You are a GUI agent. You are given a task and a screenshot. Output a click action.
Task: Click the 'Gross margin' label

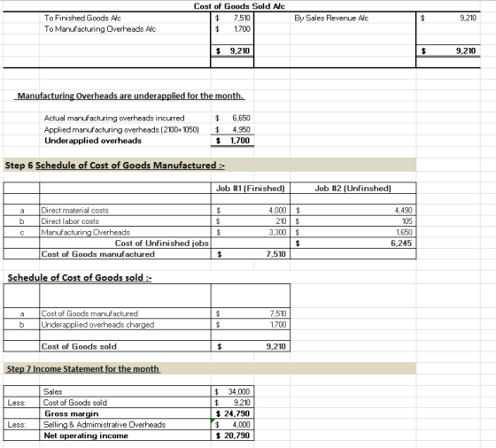[72, 413]
